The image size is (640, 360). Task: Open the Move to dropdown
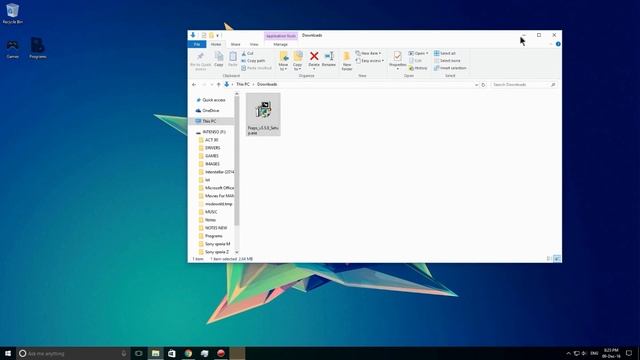pos(283,60)
